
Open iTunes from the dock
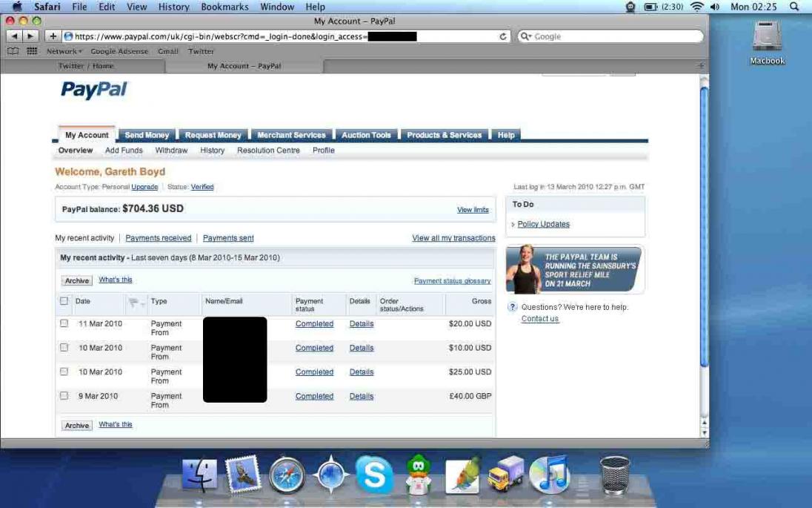[550, 475]
